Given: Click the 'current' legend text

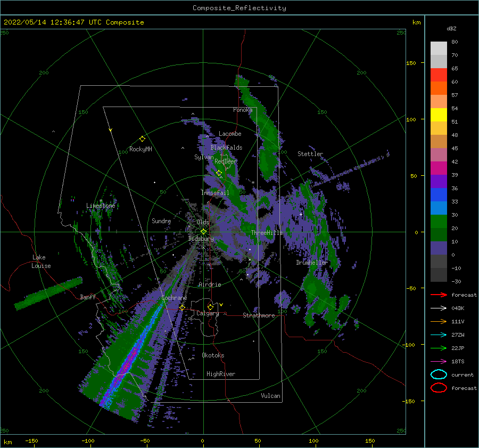Looking at the screenshot, I should [x=463, y=375].
